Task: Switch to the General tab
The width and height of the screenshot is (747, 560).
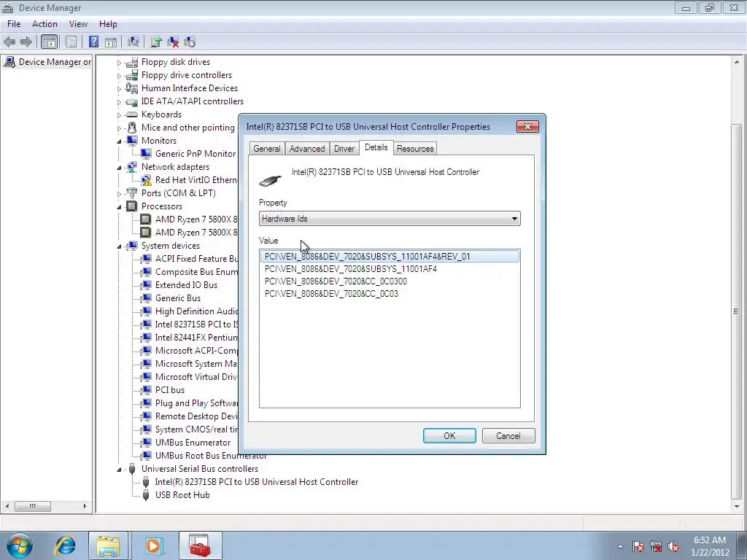Action: [x=267, y=149]
